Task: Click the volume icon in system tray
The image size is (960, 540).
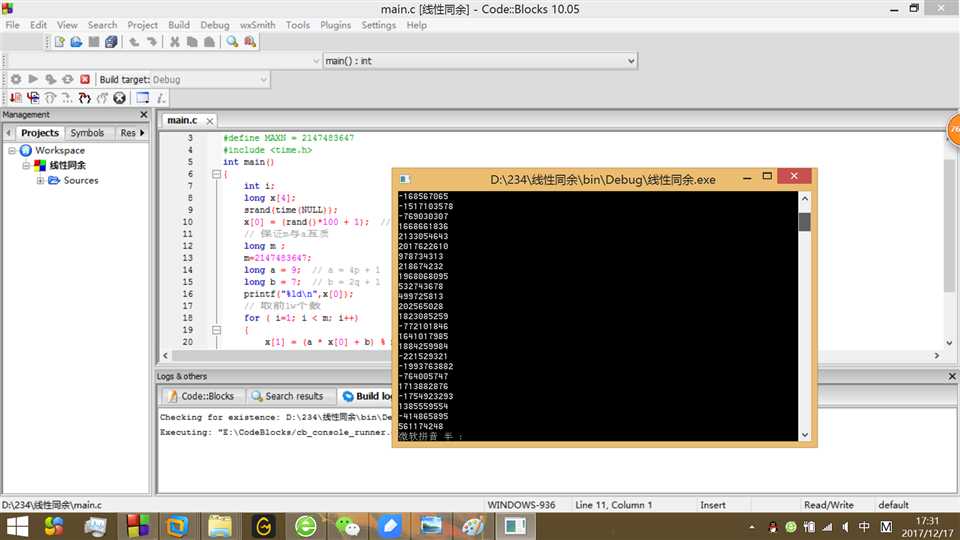Action: (845, 527)
